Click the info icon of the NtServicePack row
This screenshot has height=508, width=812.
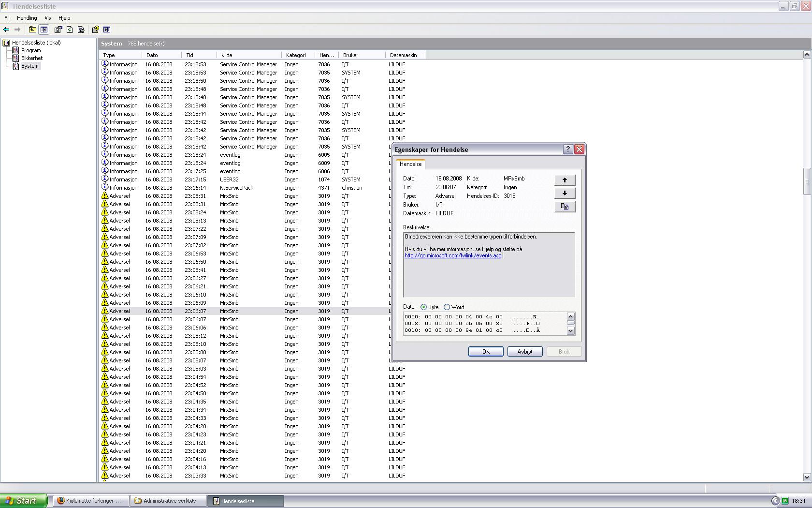[104, 187]
